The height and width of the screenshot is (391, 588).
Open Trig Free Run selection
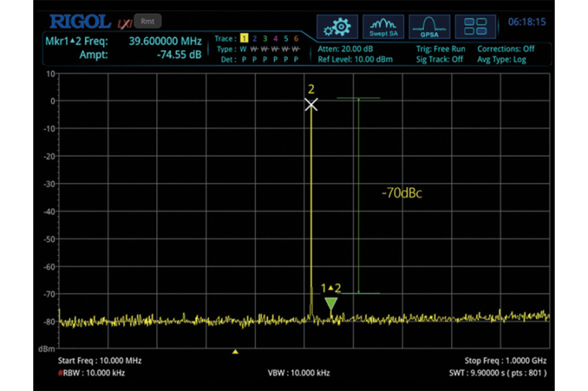point(440,49)
